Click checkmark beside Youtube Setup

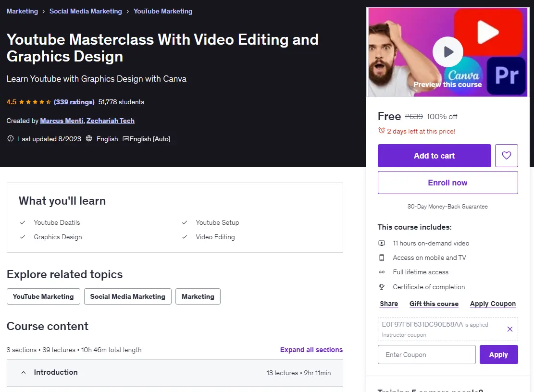pos(185,222)
